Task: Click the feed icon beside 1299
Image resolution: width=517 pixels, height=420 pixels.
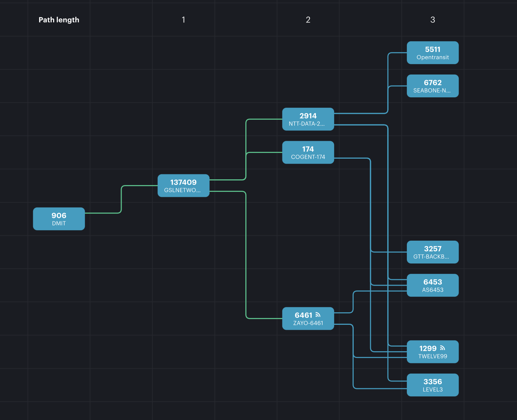Action: pyautogui.click(x=442, y=348)
